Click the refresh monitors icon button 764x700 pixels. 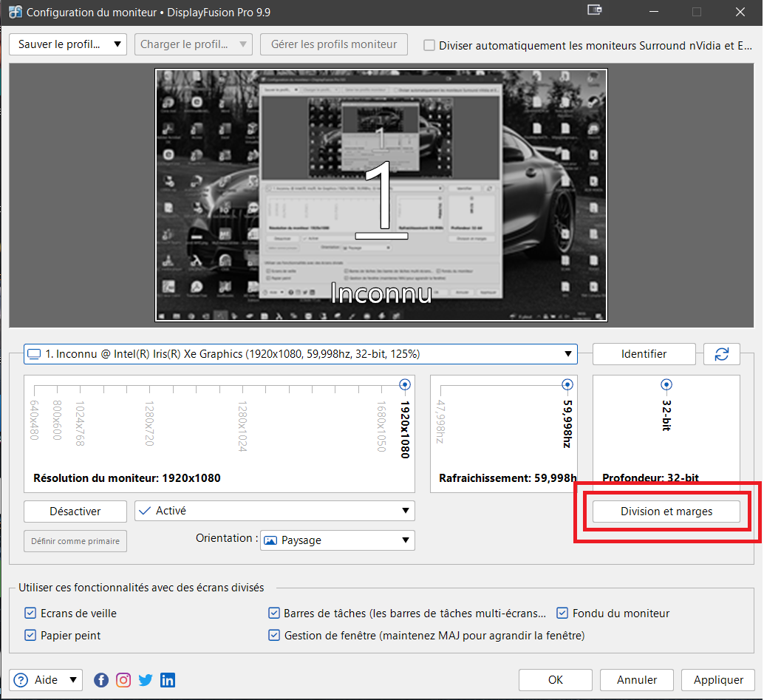tap(722, 354)
